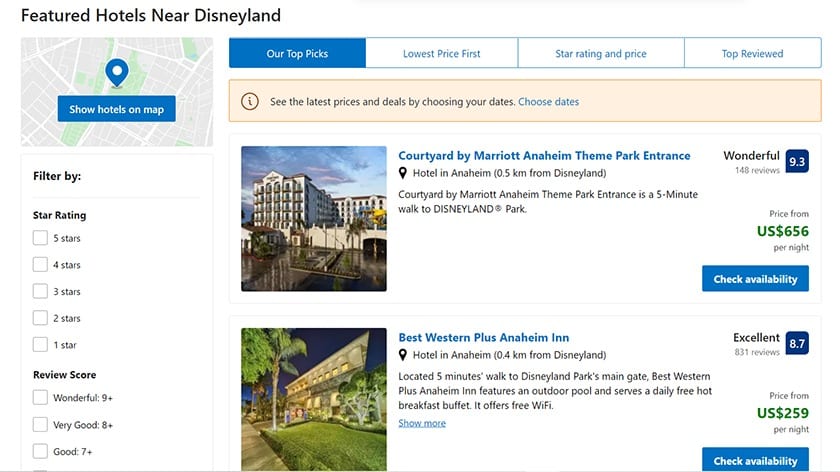Check the Very Good: 8+ box
Viewport: 840px width, 472px height.
click(x=40, y=424)
